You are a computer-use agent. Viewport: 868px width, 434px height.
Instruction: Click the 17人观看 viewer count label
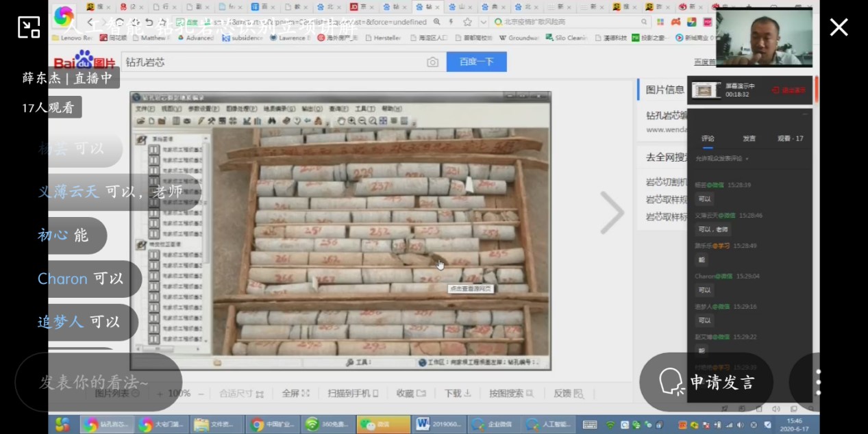coord(48,107)
